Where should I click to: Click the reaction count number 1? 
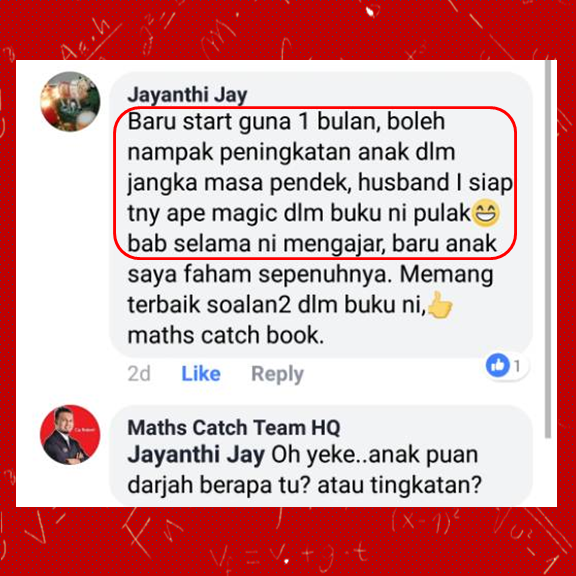517,366
